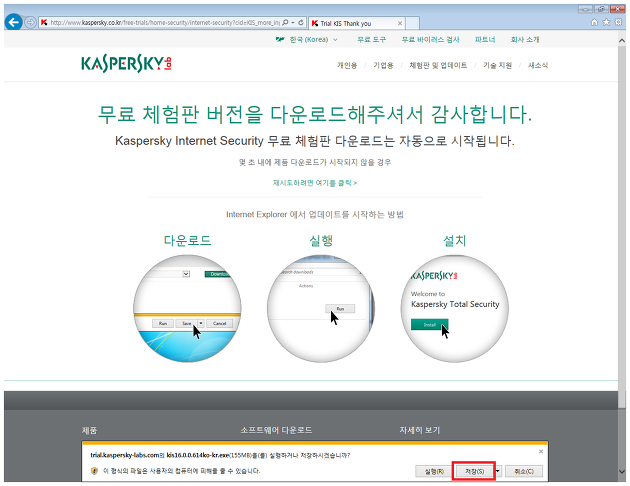Screen dimensions: 630x486
Task: Click the 설치 step circular thumbnail
Action: (454, 308)
